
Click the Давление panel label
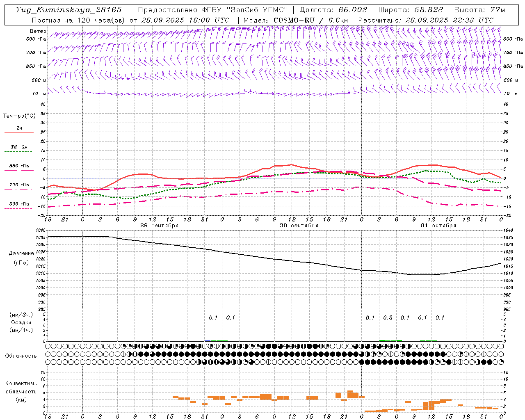coord(21,253)
